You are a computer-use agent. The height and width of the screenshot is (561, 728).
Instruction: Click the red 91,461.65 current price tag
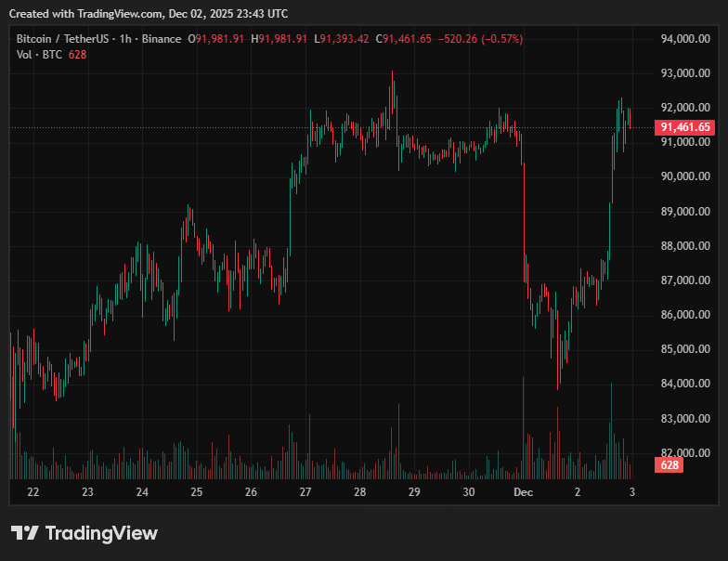pyautogui.click(x=684, y=127)
